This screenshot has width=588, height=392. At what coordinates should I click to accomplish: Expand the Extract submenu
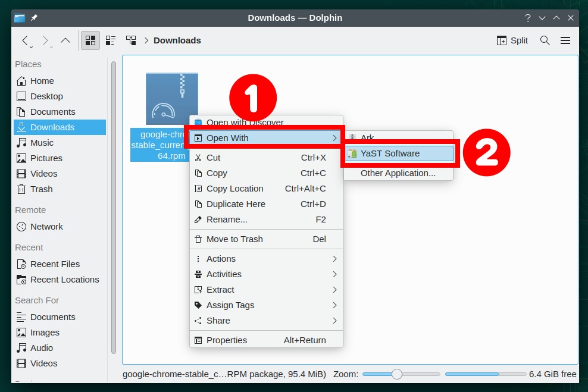[266, 290]
